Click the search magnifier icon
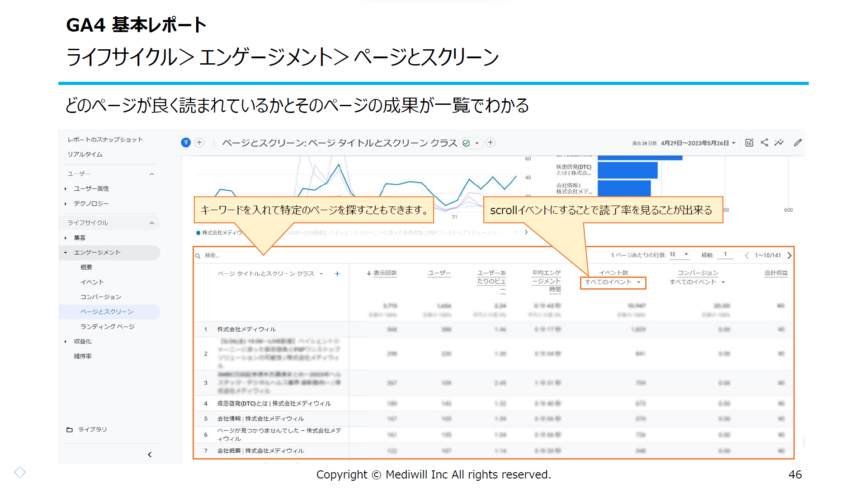 click(198, 256)
